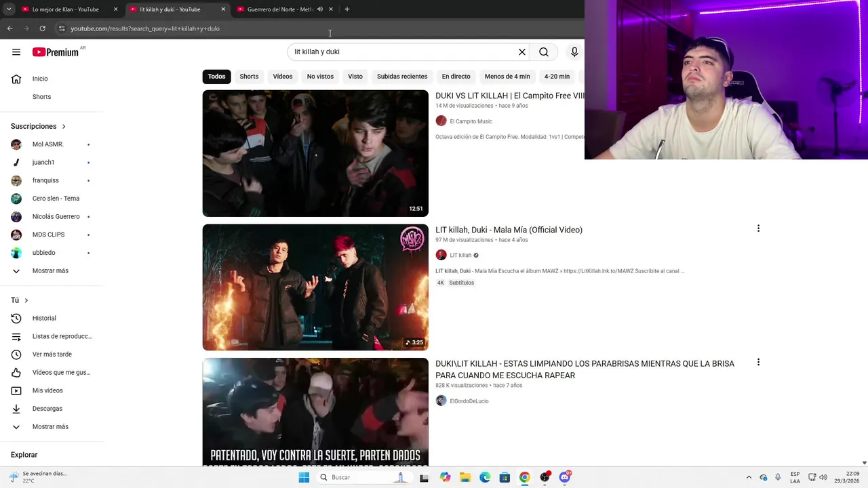This screenshot has height=488, width=868.
Task: Select the 'Vídeos' filter chip
Action: click(283, 77)
